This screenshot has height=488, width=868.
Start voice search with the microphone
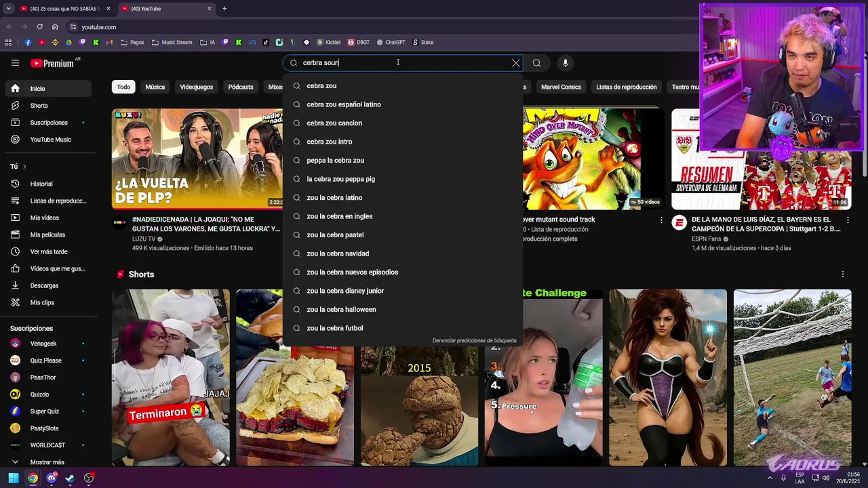566,63
